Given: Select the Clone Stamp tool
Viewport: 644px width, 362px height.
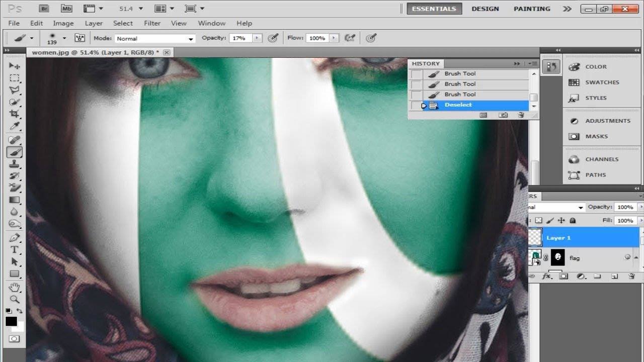Looking at the screenshot, I should pos(15,164).
